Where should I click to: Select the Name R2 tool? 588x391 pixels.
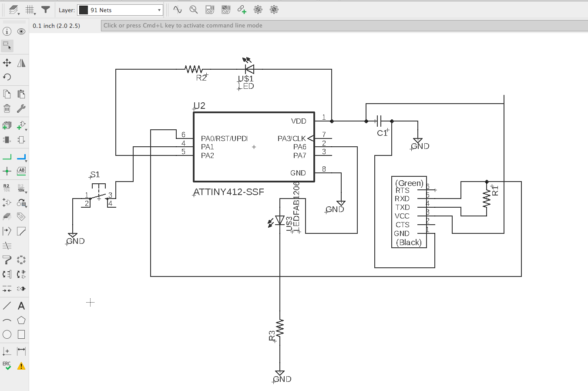point(7,188)
